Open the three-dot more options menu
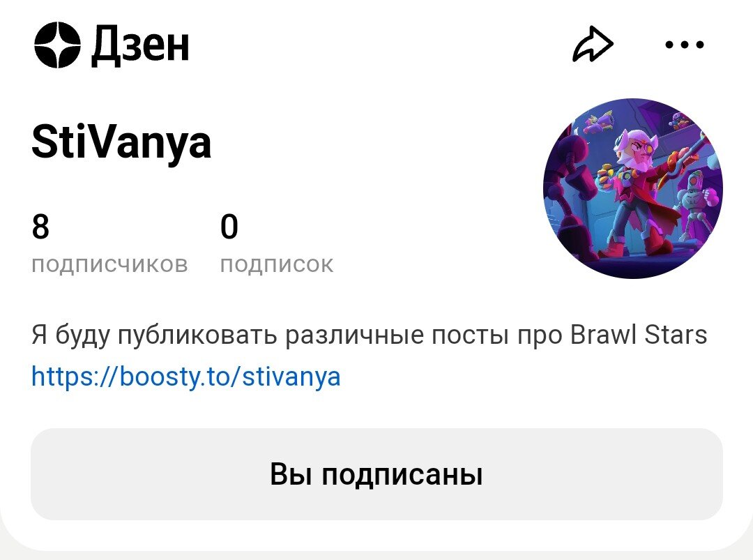This screenshot has height=560, width=753. (x=685, y=45)
